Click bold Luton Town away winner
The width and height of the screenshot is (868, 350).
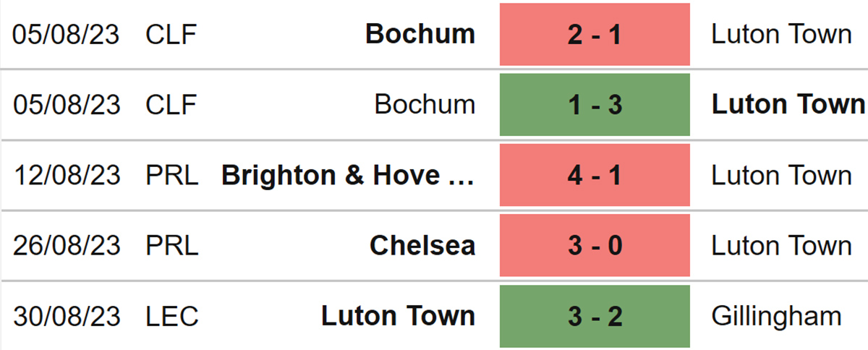point(788,105)
